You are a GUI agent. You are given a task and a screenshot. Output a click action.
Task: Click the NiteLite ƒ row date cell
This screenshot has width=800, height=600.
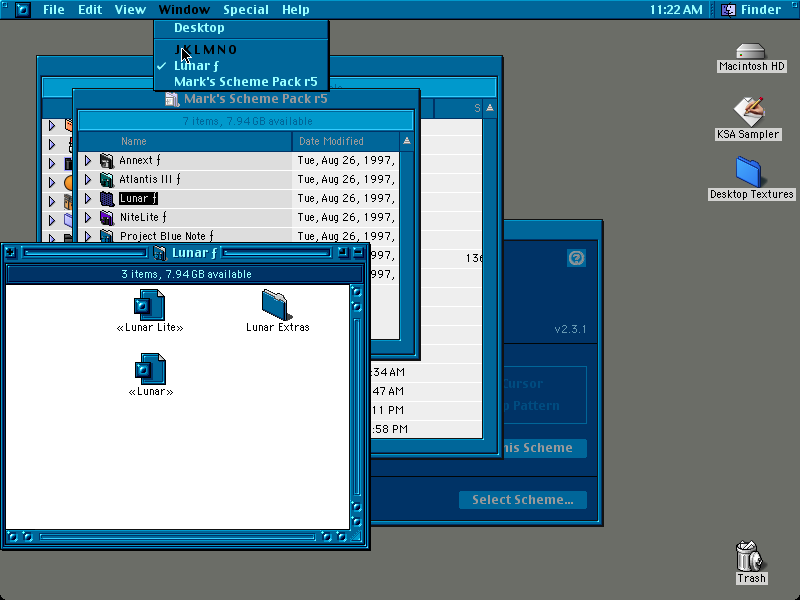pyautogui.click(x=346, y=217)
